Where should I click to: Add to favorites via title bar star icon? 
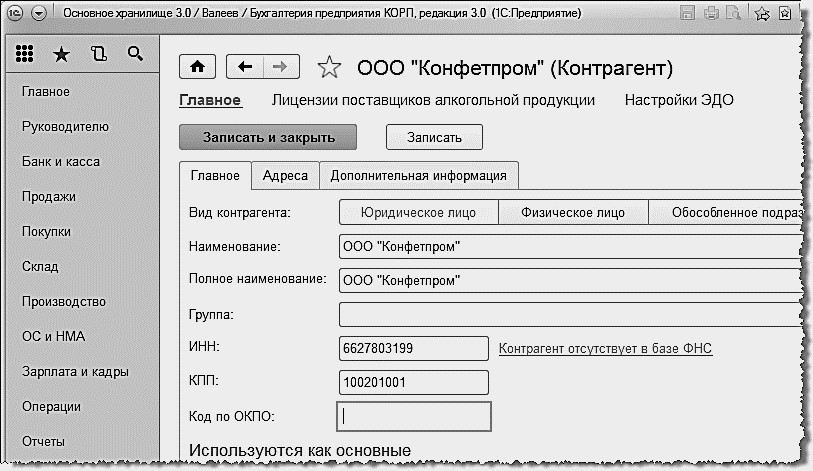tap(762, 13)
